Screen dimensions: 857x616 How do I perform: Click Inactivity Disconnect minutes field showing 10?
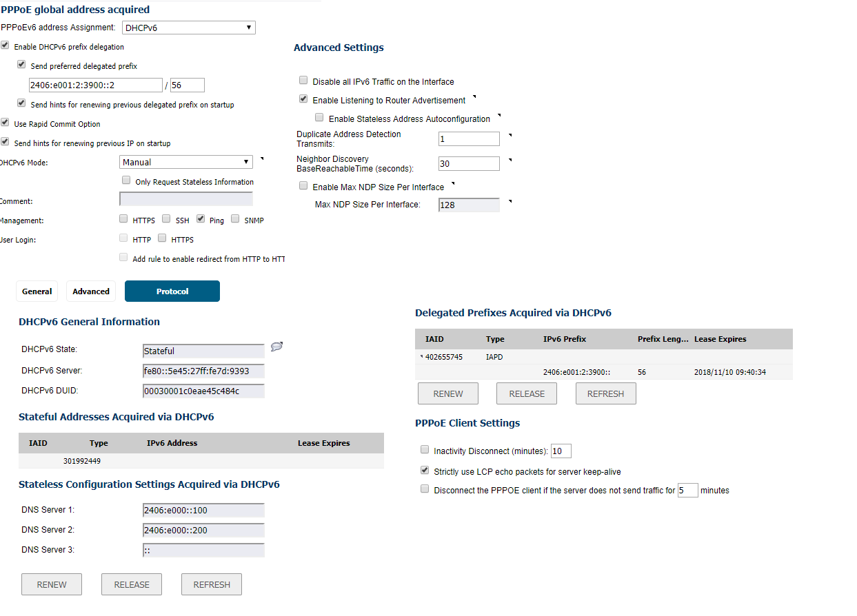(561, 451)
